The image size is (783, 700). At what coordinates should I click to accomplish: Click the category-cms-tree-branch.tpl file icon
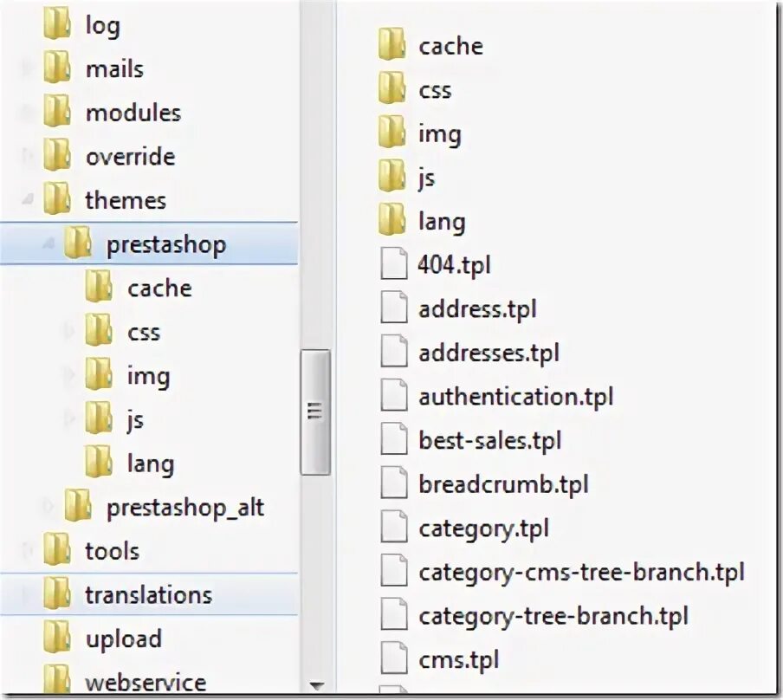pyautogui.click(x=394, y=572)
